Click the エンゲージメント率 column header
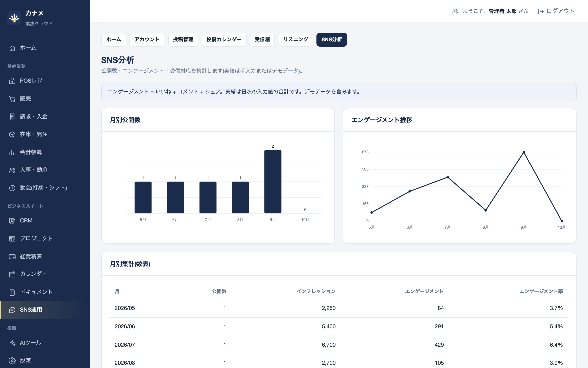This screenshot has width=588, height=368. coord(541,291)
